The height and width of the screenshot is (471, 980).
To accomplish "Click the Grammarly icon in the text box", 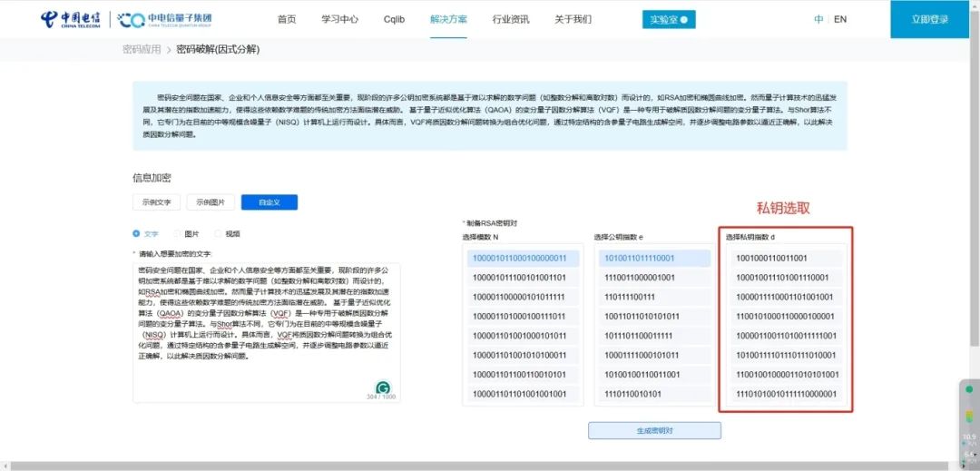I will pos(383,388).
